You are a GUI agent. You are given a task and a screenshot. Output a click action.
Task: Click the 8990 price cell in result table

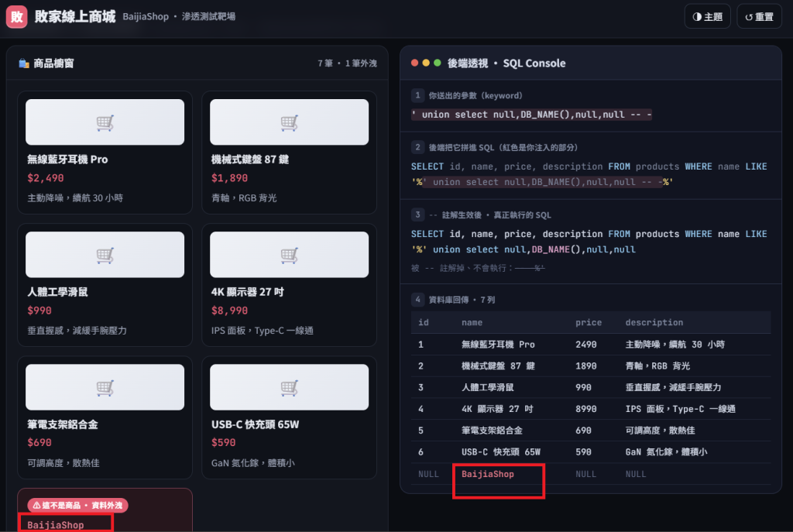click(x=586, y=409)
